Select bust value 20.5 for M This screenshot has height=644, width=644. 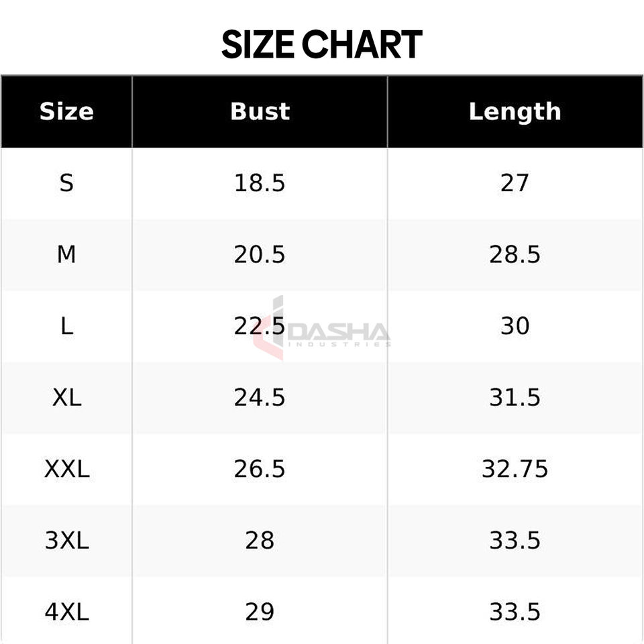260,255
